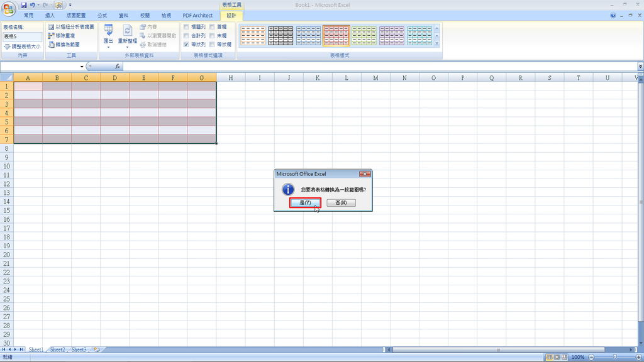Insert a new worksheet tab icon

pos(96,349)
